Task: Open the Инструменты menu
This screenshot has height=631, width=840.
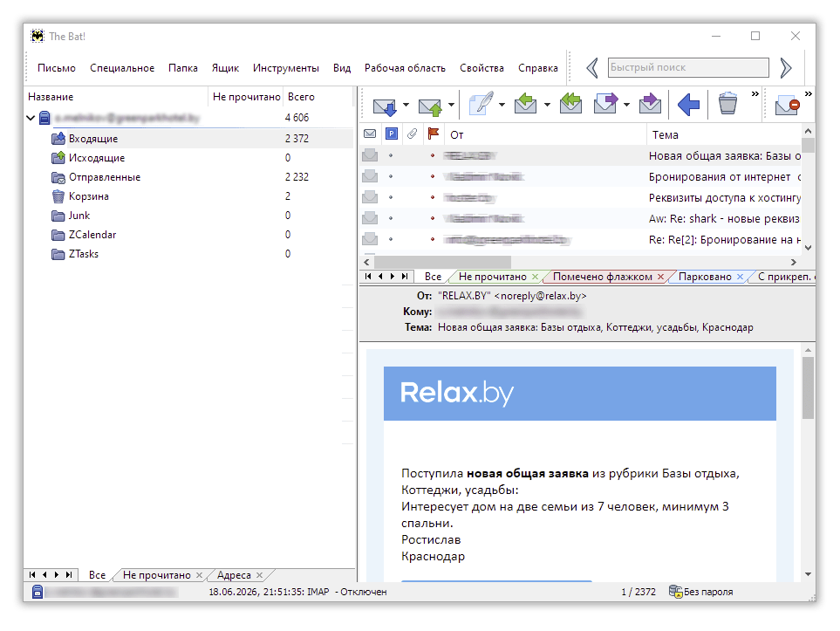Action: 285,68
